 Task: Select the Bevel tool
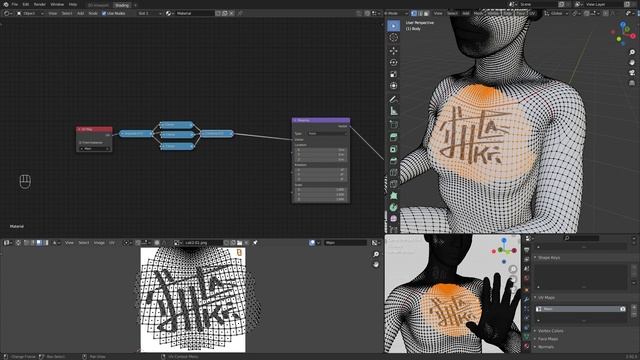point(393,161)
